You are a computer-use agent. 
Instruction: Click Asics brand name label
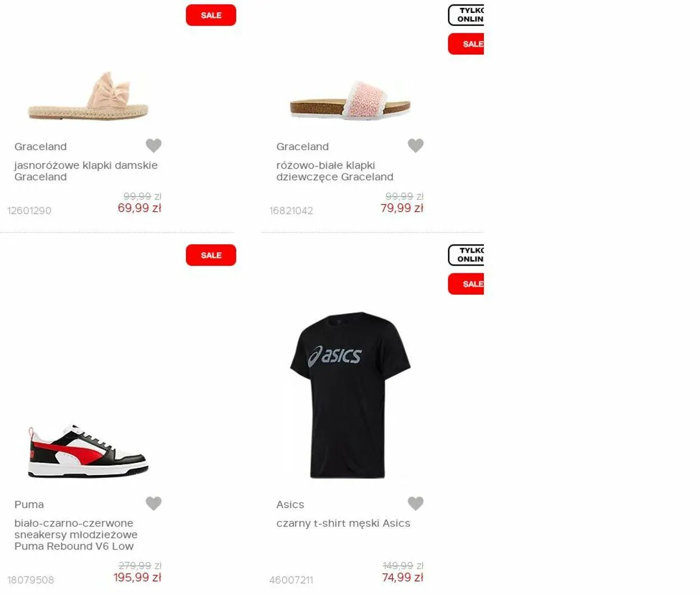click(290, 504)
